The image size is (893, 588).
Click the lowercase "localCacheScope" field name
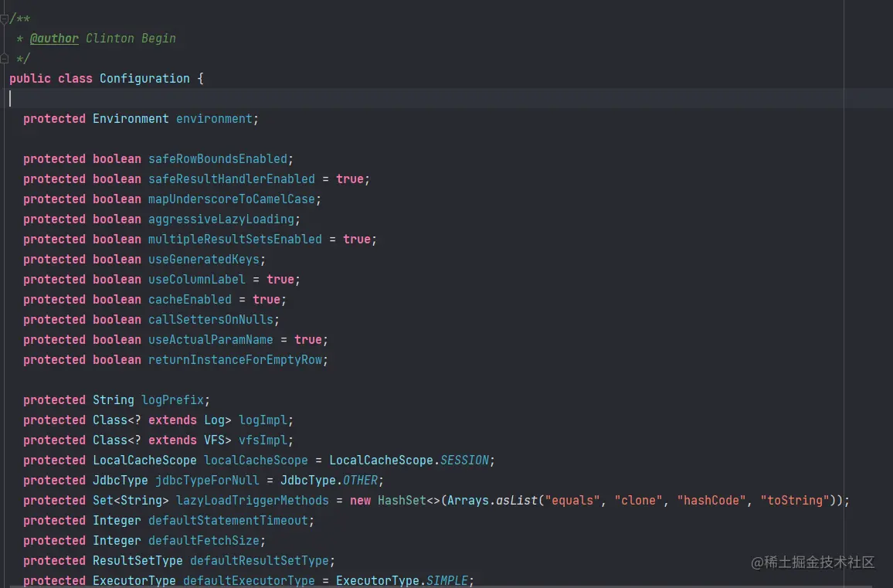coord(256,460)
